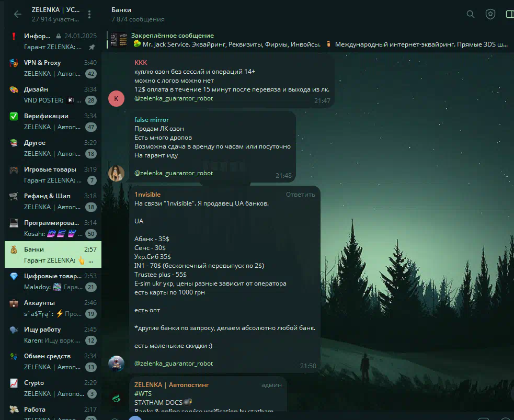Image resolution: width=514 pixels, height=420 pixels.
Task: Click the palette icon of Дизайн topic
Action: coord(14,89)
